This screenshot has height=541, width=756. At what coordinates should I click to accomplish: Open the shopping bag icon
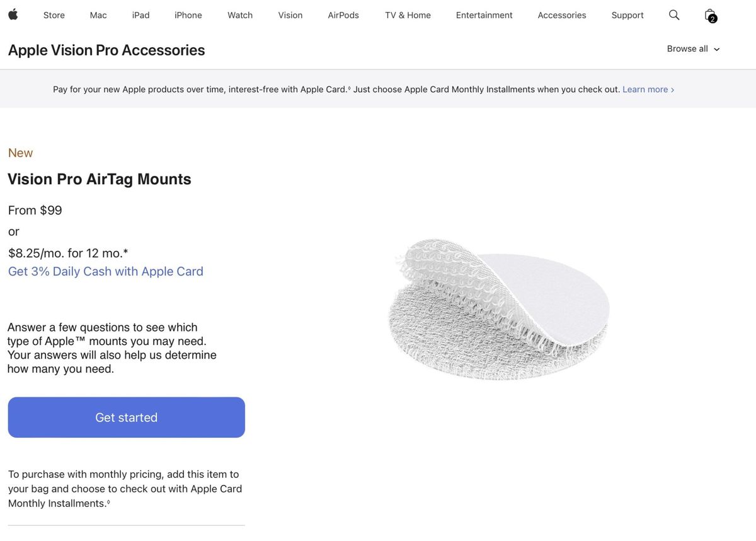tap(710, 15)
